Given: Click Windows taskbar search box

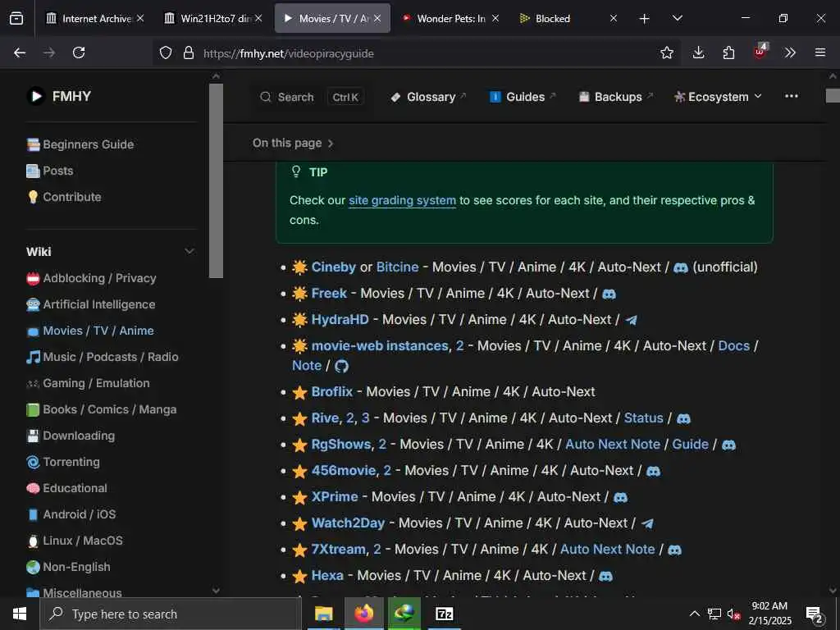Looking at the screenshot, I should [x=171, y=614].
